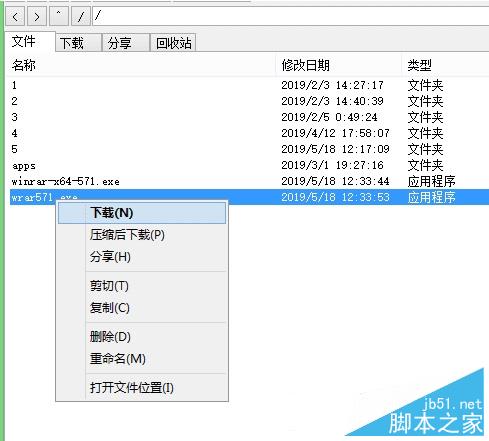This screenshot has width=489, height=441.
Task: Go forward with the right arrow button
Action: tap(37, 16)
